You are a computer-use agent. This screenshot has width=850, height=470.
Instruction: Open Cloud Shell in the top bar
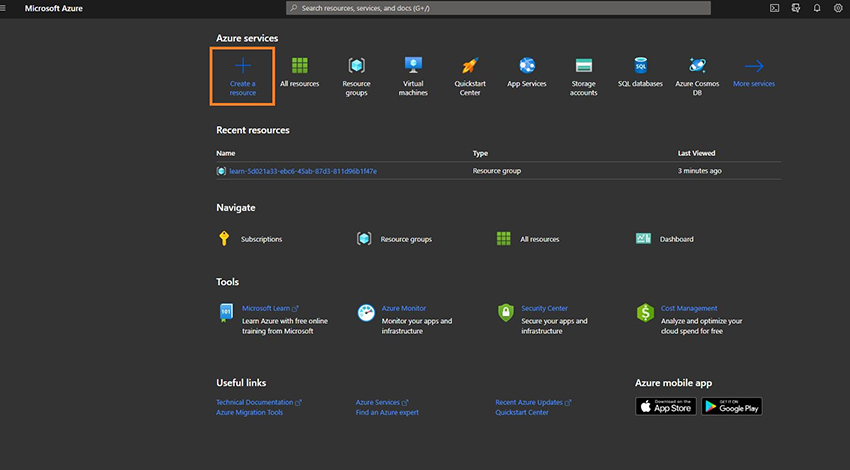coord(774,8)
